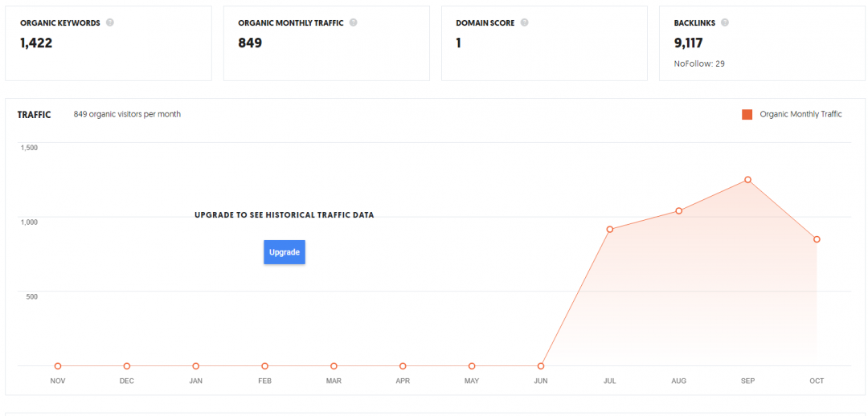The height and width of the screenshot is (416, 868).
Task: Select the NOV data point on chart
Action: (58, 366)
